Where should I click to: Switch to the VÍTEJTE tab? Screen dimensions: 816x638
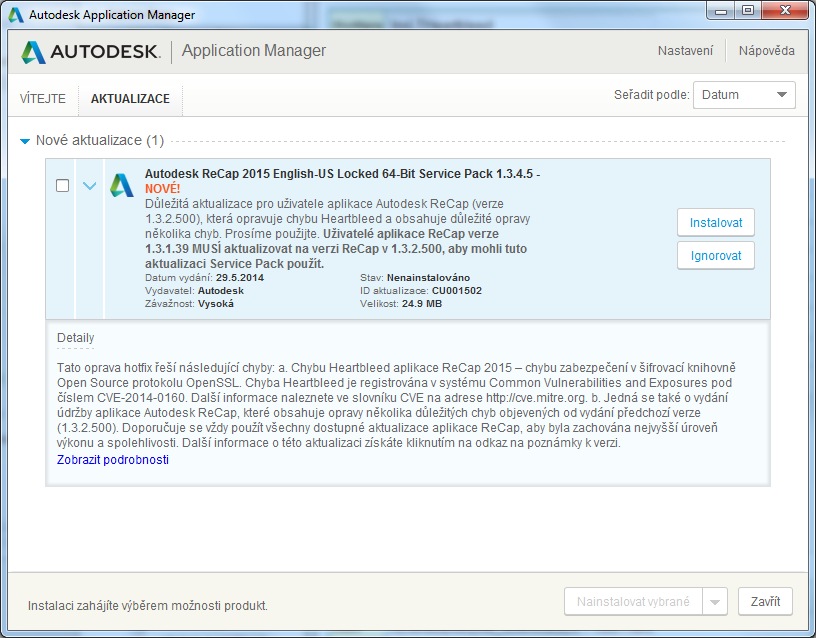(x=43, y=99)
